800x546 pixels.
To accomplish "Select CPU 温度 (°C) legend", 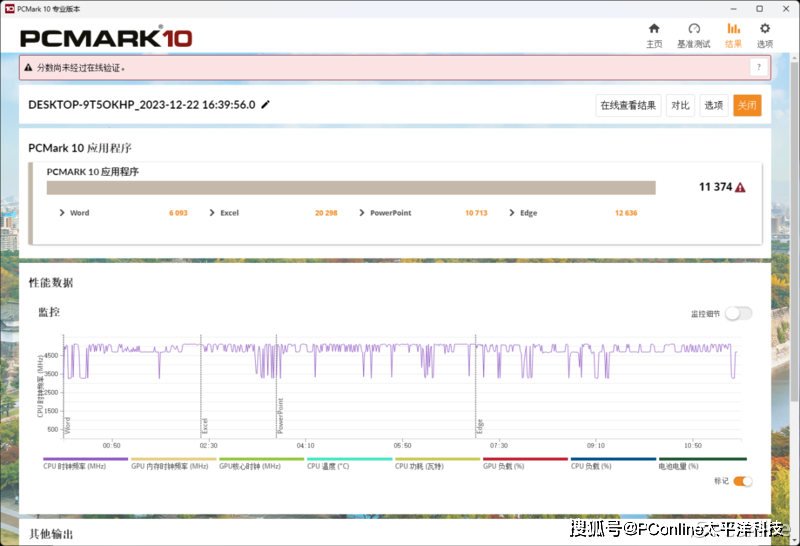I will click(x=349, y=463).
